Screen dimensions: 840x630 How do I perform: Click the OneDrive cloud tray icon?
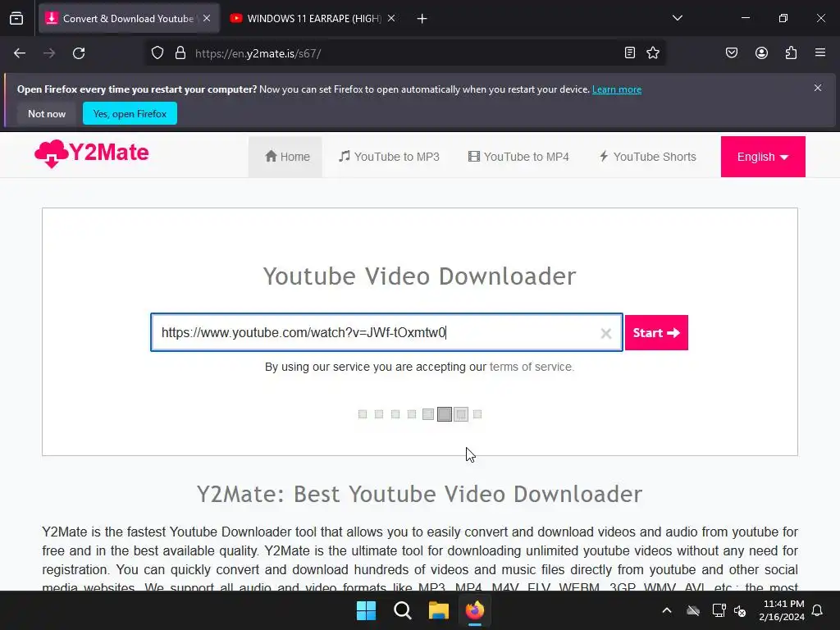[693, 610]
